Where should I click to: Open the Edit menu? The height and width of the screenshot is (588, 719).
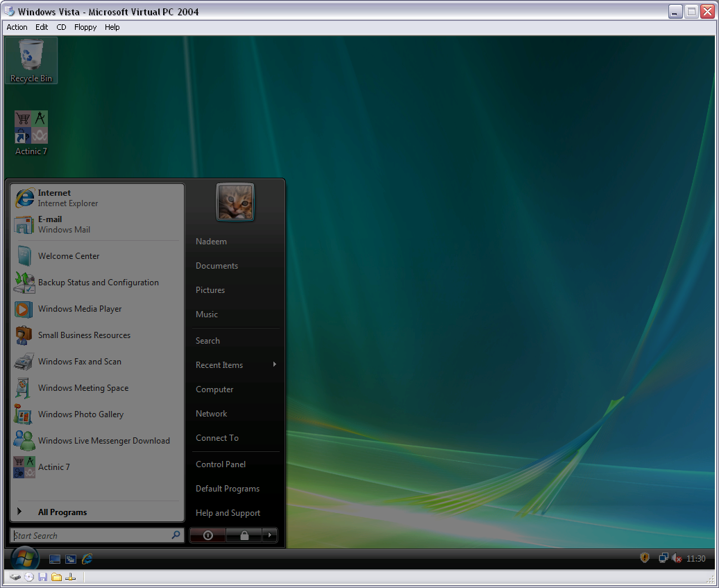coord(42,27)
